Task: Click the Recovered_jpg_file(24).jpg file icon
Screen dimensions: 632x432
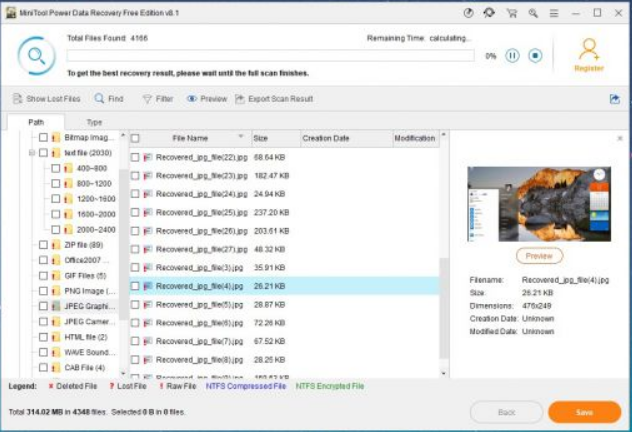Action: (x=148, y=194)
